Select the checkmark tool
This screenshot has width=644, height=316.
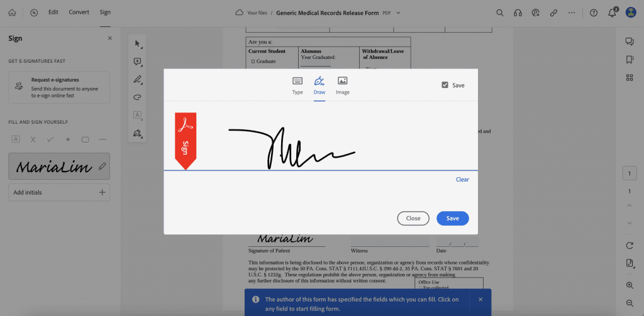[50, 139]
